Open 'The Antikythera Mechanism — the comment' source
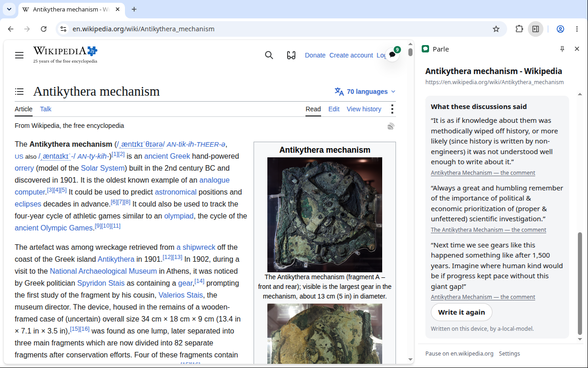The image size is (588, 368). tap(488, 230)
